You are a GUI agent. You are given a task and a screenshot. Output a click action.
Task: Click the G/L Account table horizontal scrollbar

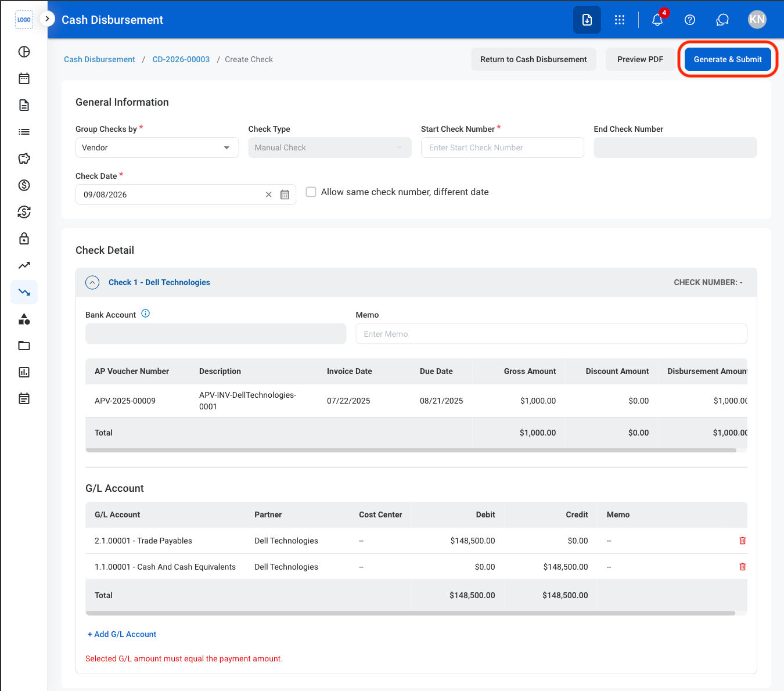pos(410,613)
